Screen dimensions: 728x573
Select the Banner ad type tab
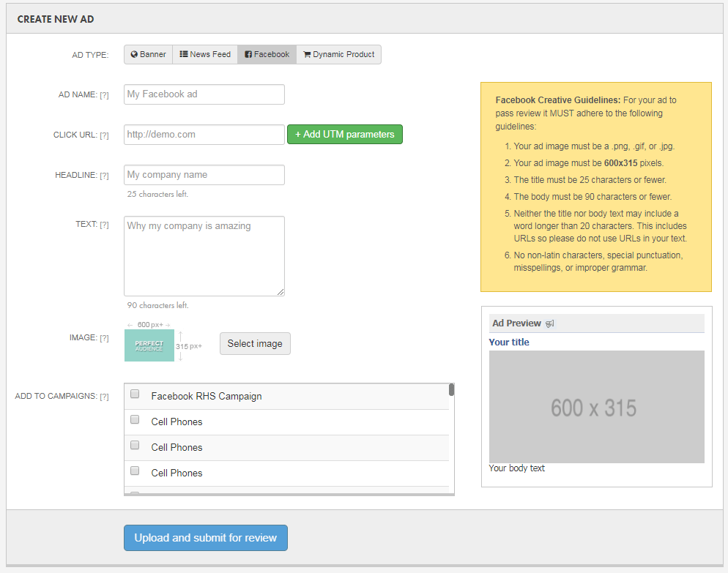click(148, 54)
